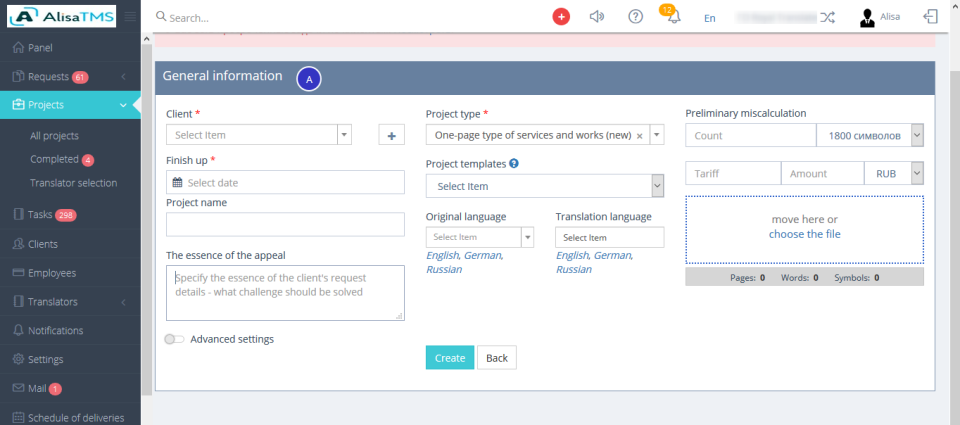960x425 pixels.
Task: Click the search magnifier icon
Action: point(161,17)
